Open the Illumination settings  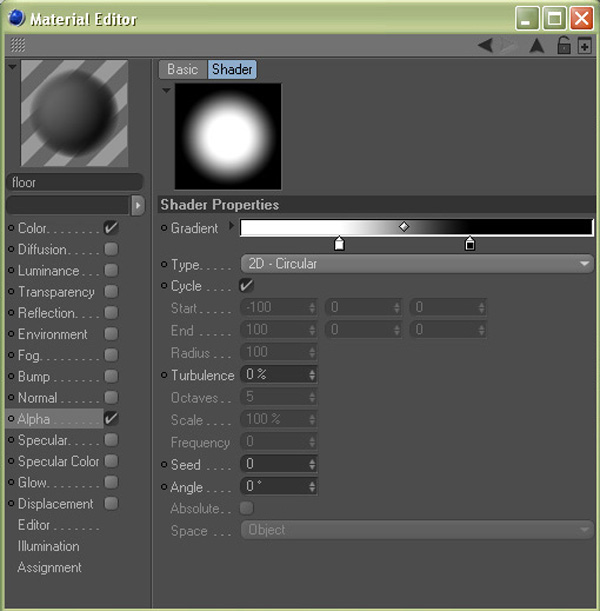tap(48, 546)
